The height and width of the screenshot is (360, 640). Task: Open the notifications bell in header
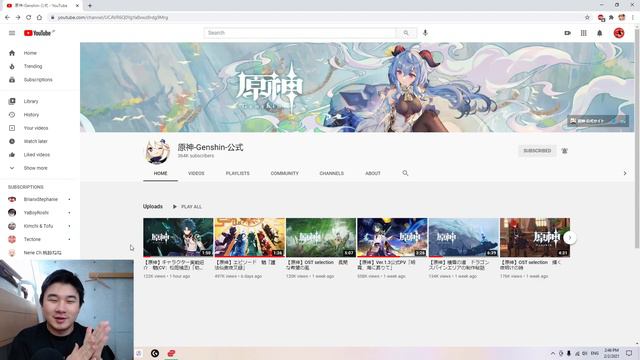(x=600, y=33)
